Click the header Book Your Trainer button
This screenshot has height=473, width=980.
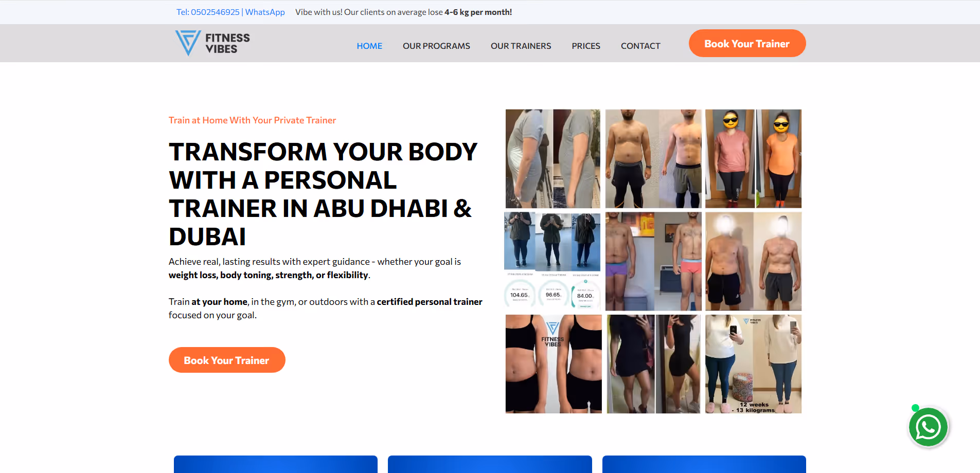(x=747, y=44)
